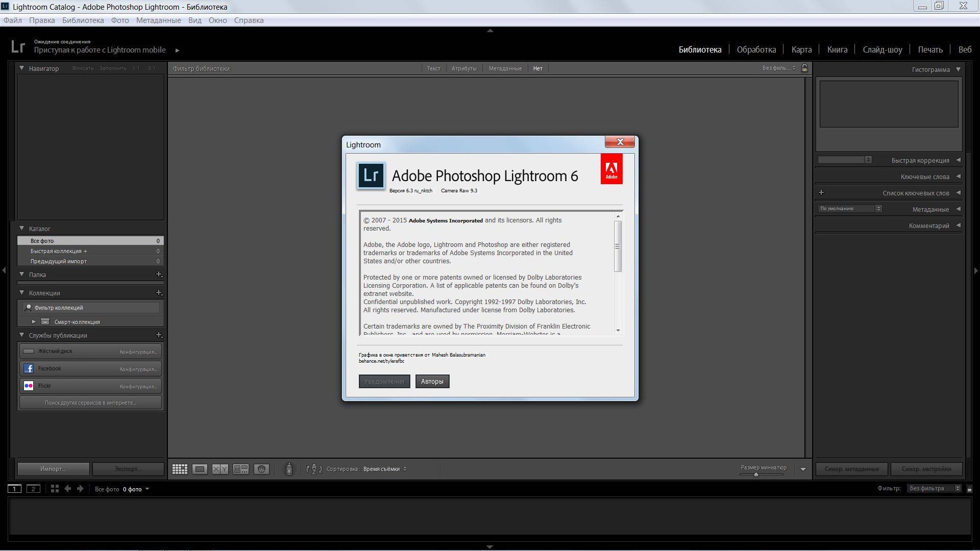
Task: Open the metadata preset 'По умолчанию' dropdown
Action: point(850,208)
